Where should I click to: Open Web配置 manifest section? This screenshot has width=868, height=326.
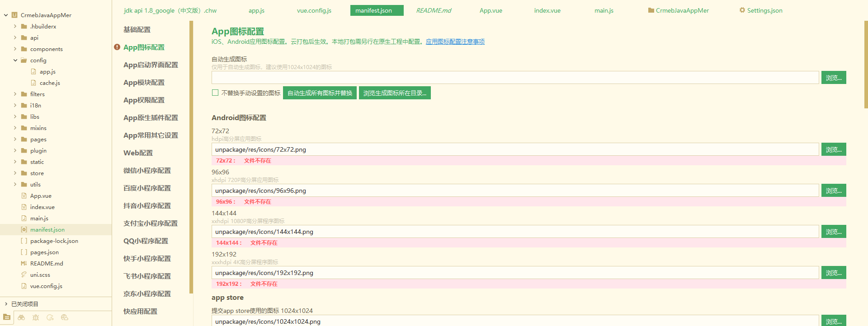pyautogui.click(x=138, y=153)
